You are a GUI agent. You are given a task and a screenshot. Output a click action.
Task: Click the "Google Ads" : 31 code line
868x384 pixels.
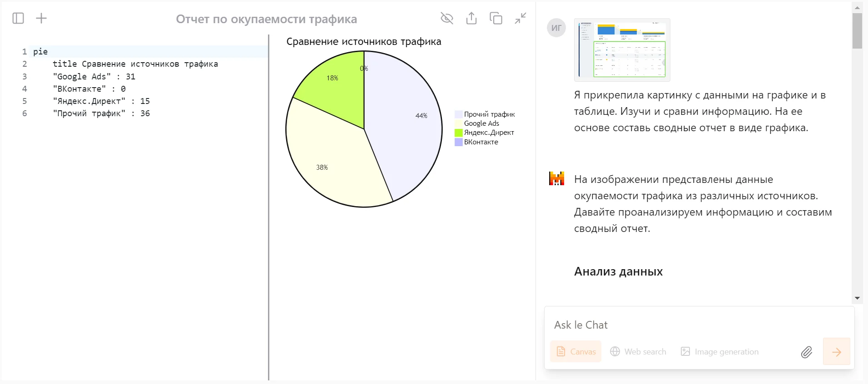click(94, 76)
